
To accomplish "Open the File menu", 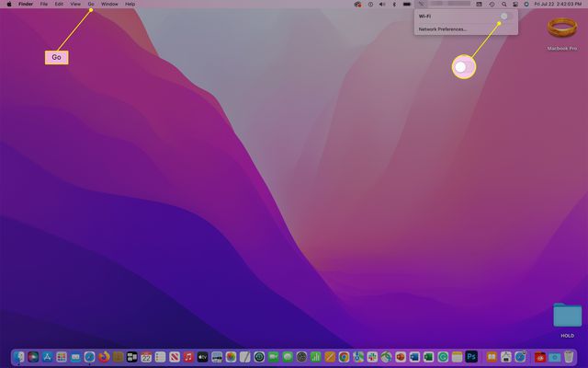I will pyautogui.click(x=43, y=5).
